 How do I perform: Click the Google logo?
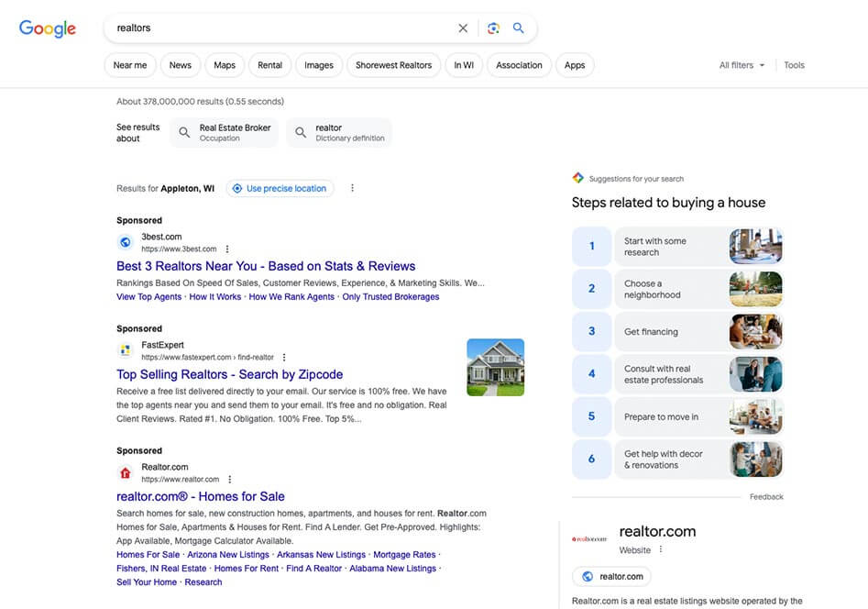48,28
